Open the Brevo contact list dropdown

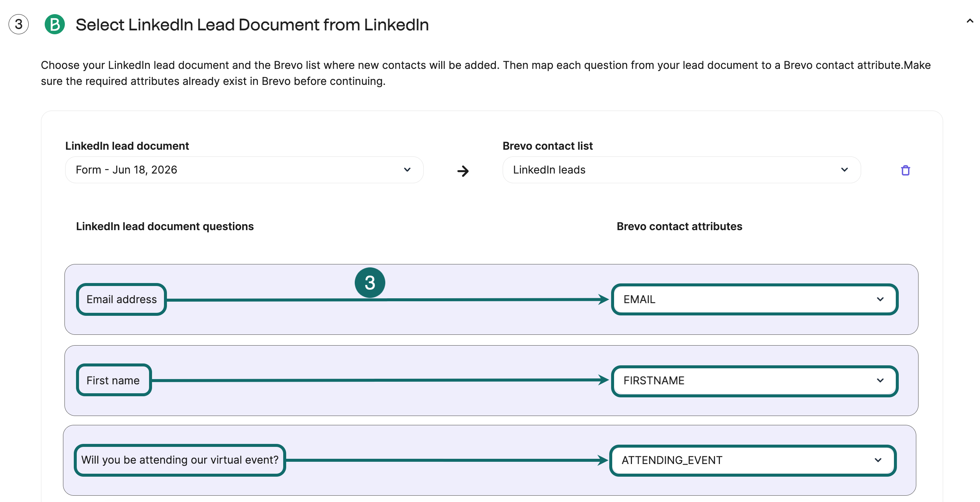point(682,169)
